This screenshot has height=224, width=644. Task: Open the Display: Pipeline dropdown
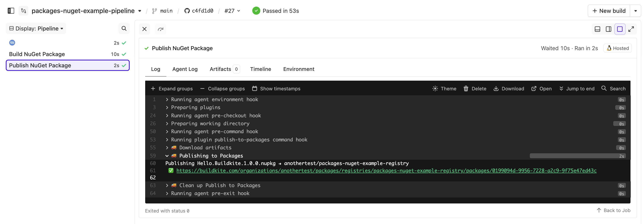(36, 28)
